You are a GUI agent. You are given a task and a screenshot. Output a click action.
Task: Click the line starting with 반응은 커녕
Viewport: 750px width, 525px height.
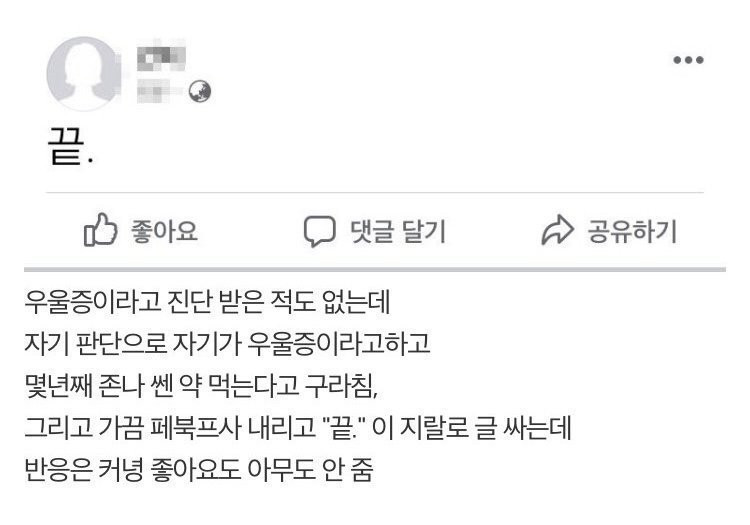199,470
